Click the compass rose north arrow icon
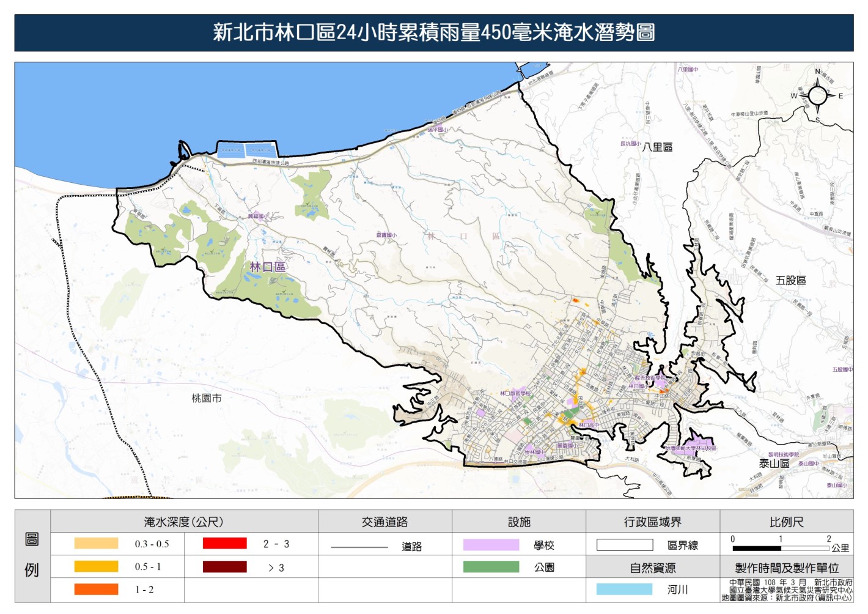868x614 pixels. (x=817, y=96)
